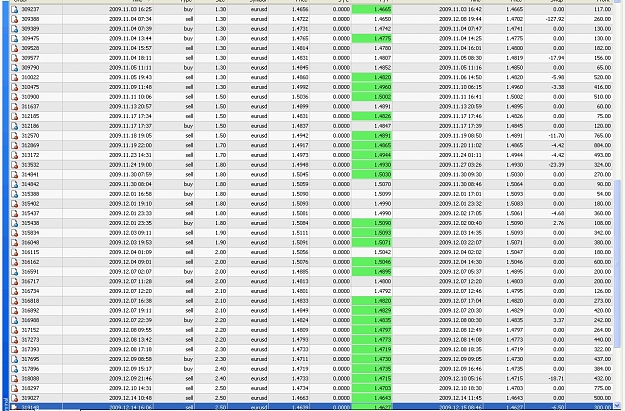Select order number 317393
The height and width of the screenshot is (411, 625).
[x=30, y=350]
